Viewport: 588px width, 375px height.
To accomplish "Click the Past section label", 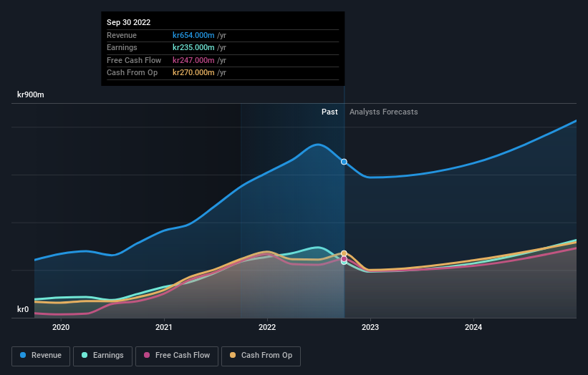I will 329,112.
